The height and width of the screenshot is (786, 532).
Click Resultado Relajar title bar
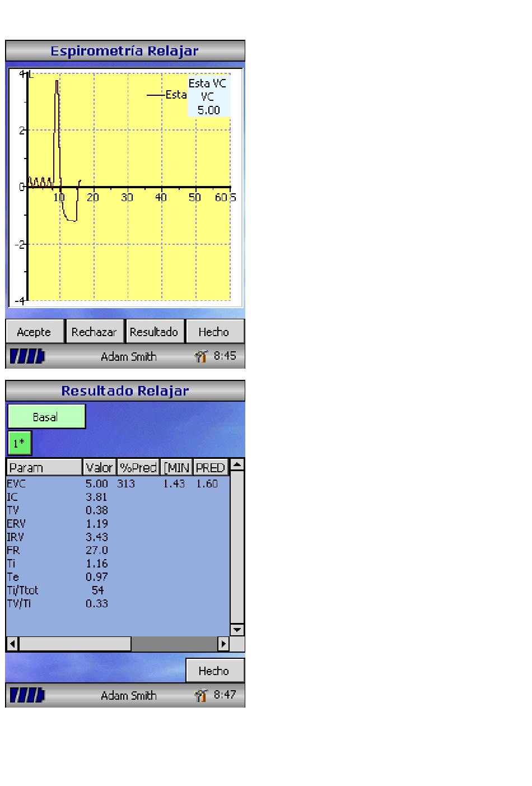[125, 391]
